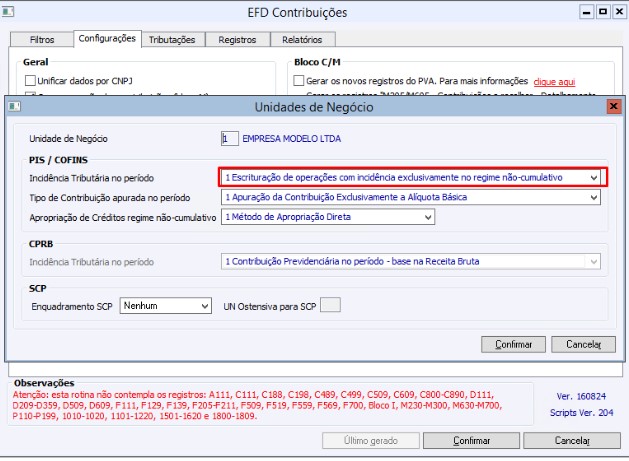Click Cancelar in the EFD Contribuições window
629x461 pixels.
(572, 441)
